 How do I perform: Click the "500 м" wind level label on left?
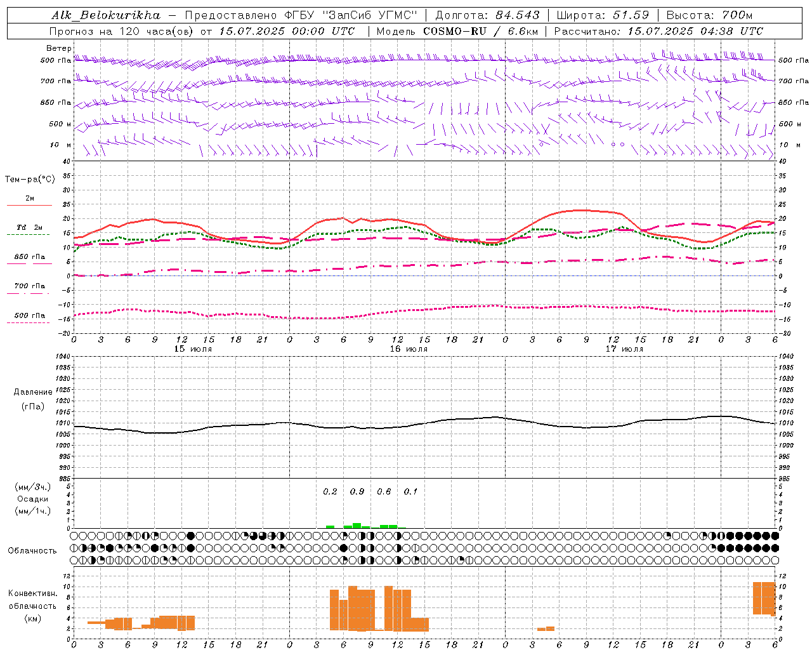(x=60, y=124)
